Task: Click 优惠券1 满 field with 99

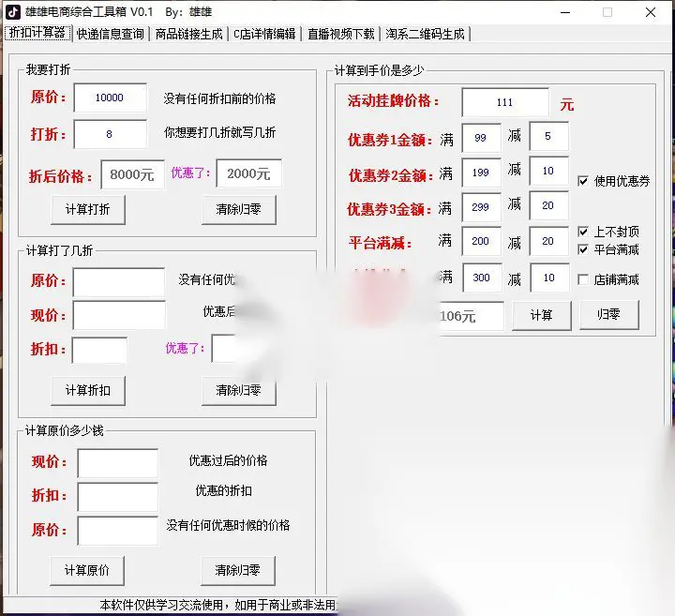Action: 481,138
